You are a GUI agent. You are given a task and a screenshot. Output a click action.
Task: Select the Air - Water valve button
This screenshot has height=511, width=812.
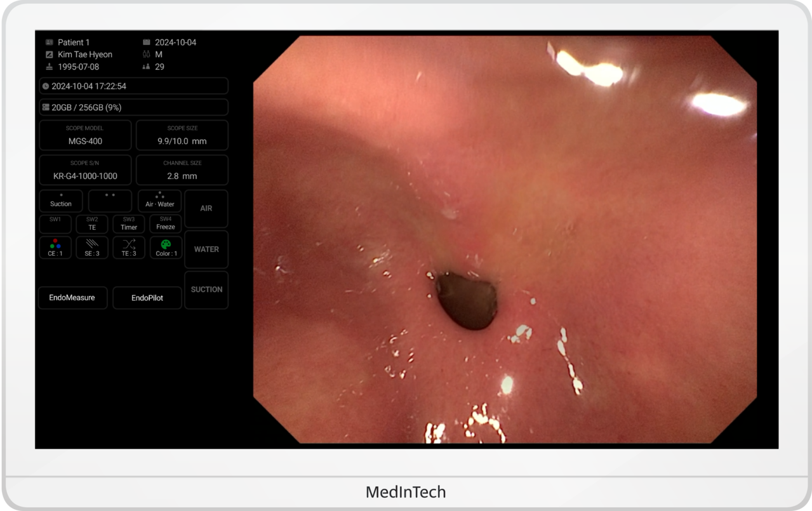(160, 201)
